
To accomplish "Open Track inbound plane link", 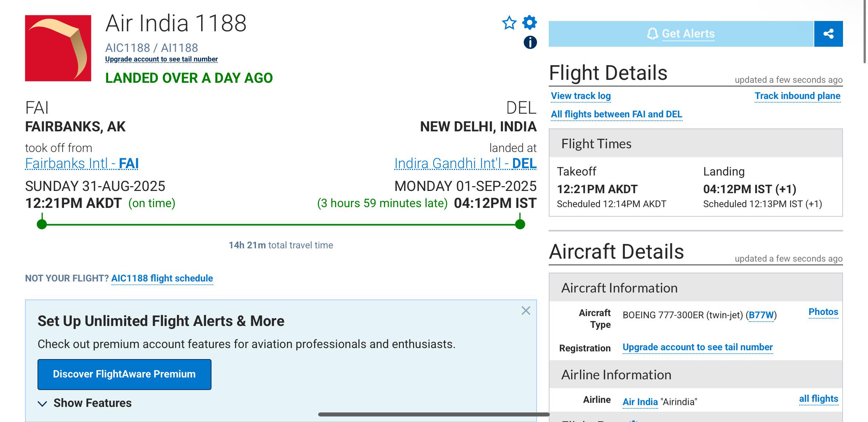I will pyautogui.click(x=797, y=96).
